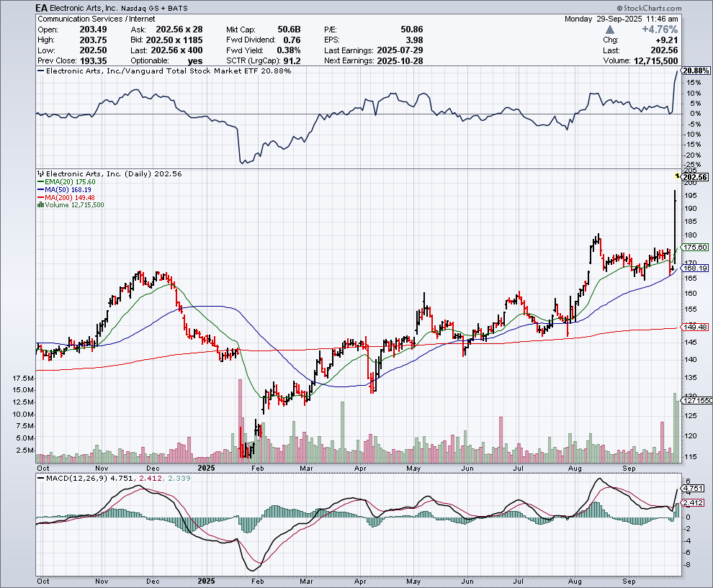The width and height of the screenshot is (713, 588).
Task: Click the gray up-arrow price change triangle
Action: (x=611, y=30)
